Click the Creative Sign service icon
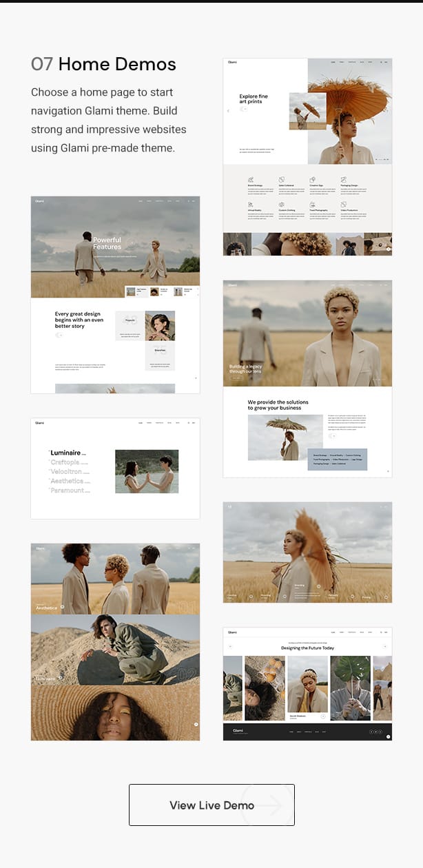423x868 pixels. tap(312, 179)
